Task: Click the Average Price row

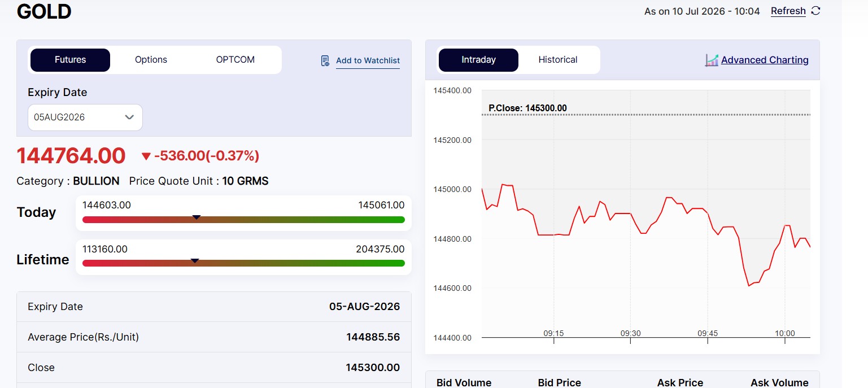Action: point(214,337)
